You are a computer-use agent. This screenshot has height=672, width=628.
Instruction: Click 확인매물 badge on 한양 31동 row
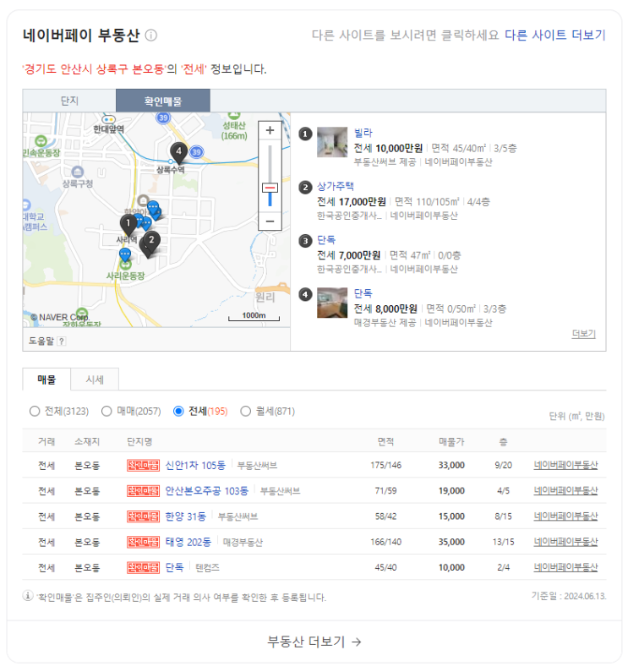point(143,516)
